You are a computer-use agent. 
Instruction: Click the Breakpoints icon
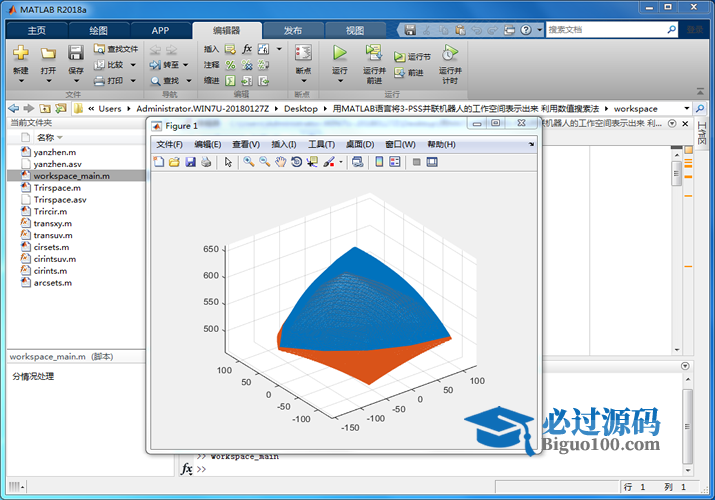303,53
